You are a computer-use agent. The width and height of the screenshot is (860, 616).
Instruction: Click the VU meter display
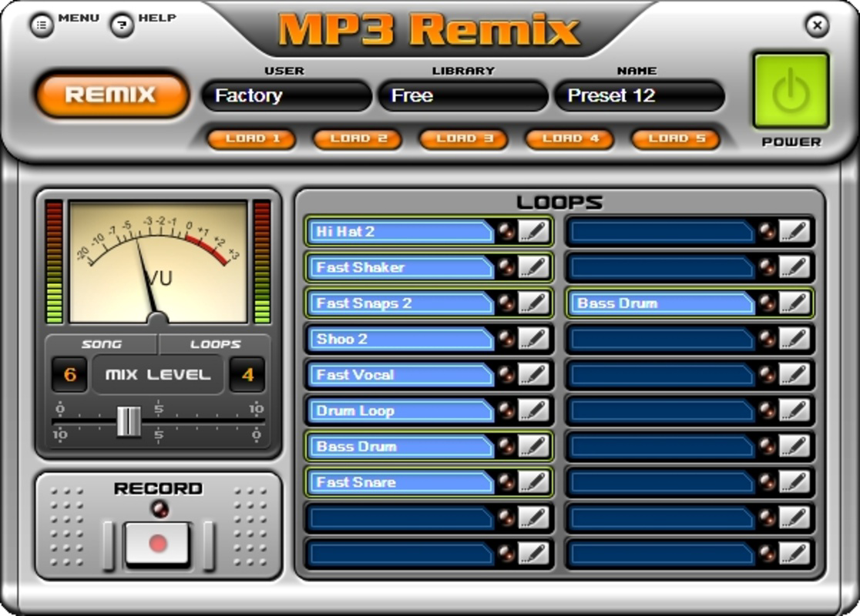pyautogui.click(x=159, y=262)
